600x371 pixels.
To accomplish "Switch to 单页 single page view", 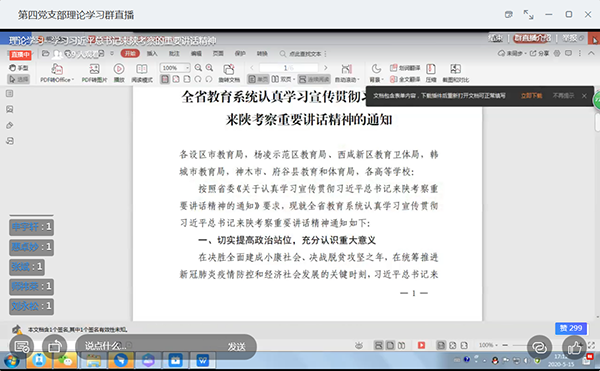I will (258, 79).
